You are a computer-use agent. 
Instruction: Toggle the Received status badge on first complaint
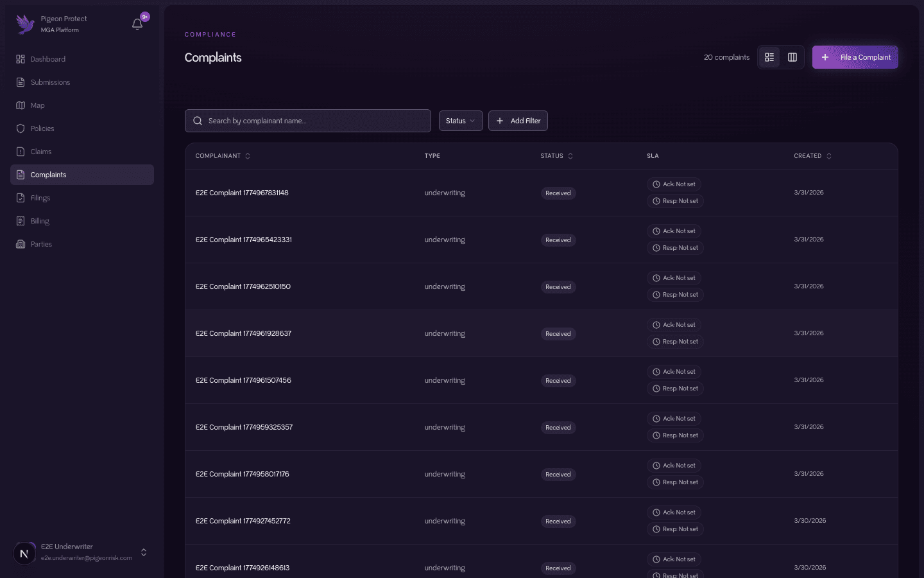point(558,193)
